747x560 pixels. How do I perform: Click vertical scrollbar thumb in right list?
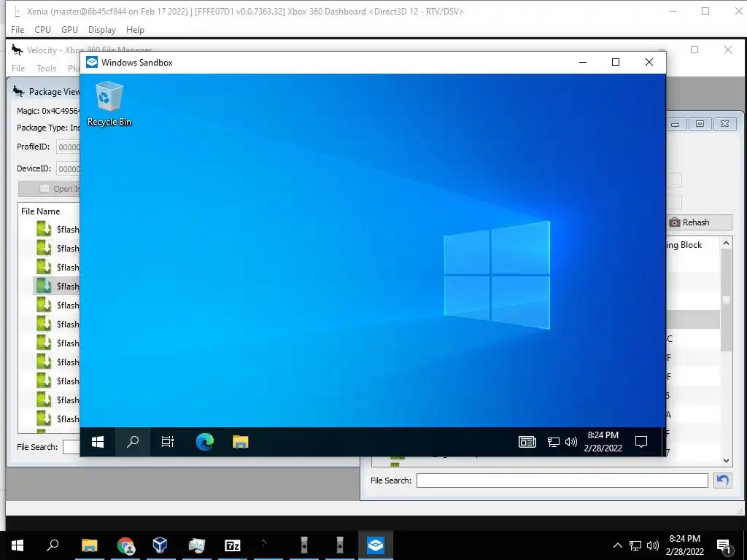(x=726, y=300)
